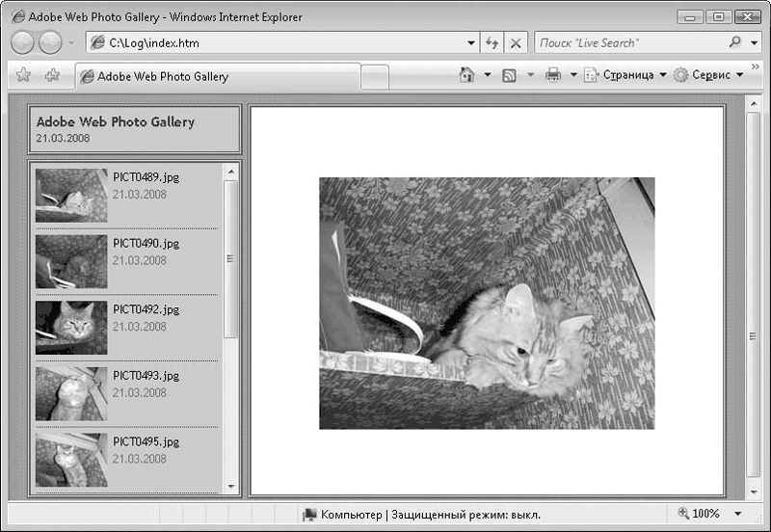The image size is (771, 532).
Task: Click the Компьютер security zone icon
Action: coord(309,515)
